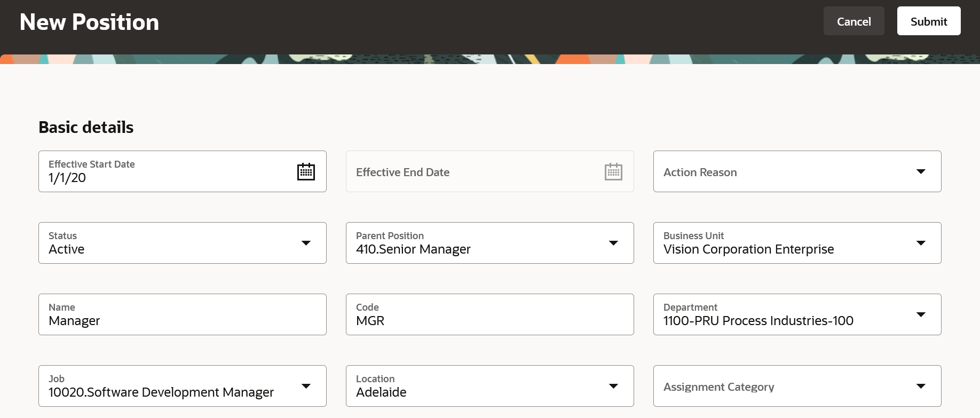Click the 1100-PRU Process Industries-100 value
Screen dimensions: 980x418
coord(758,321)
